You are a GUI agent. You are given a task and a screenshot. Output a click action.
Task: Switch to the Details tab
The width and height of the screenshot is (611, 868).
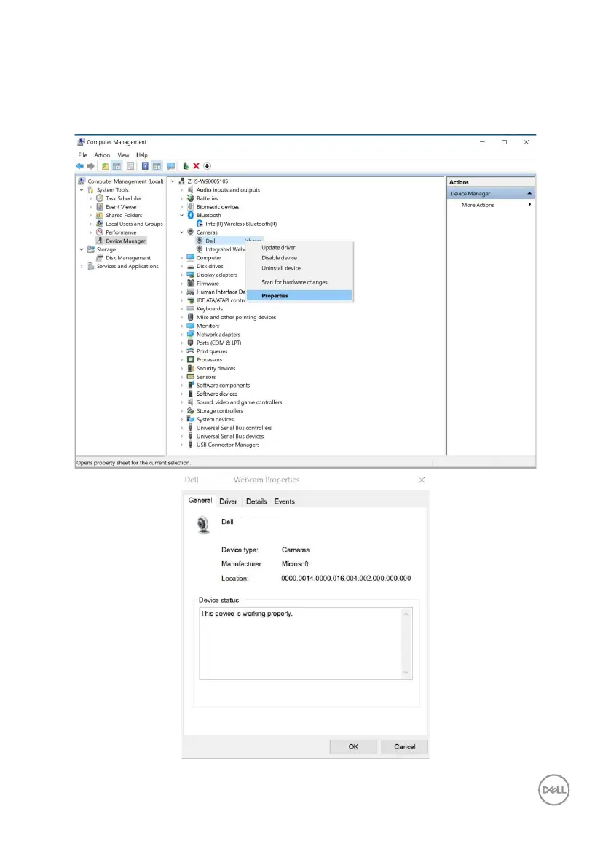(x=256, y=501)
